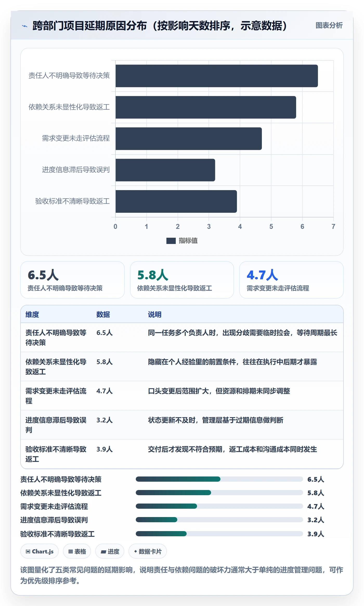Select the Chart.js tag chip
The width and height of the screenshot is (364, 606).
coord(40,551)
